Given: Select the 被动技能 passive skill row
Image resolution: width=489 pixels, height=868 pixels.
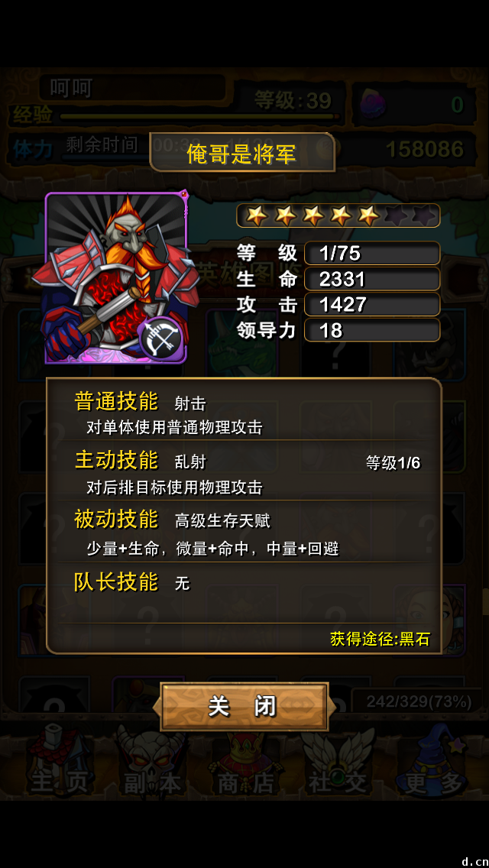Looking at the screenshot, I should tap(244, 532).
